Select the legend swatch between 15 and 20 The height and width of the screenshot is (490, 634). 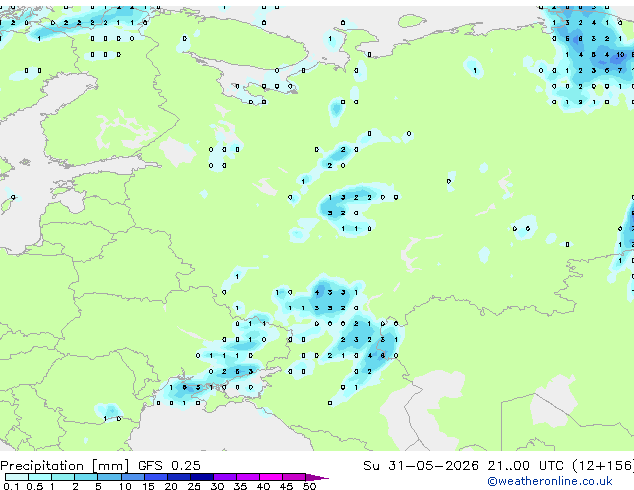coord(155,477)
